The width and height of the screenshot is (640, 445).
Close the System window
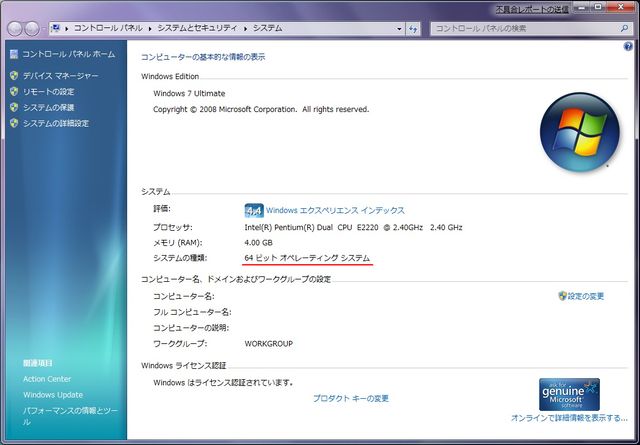(x=622, y=7)
